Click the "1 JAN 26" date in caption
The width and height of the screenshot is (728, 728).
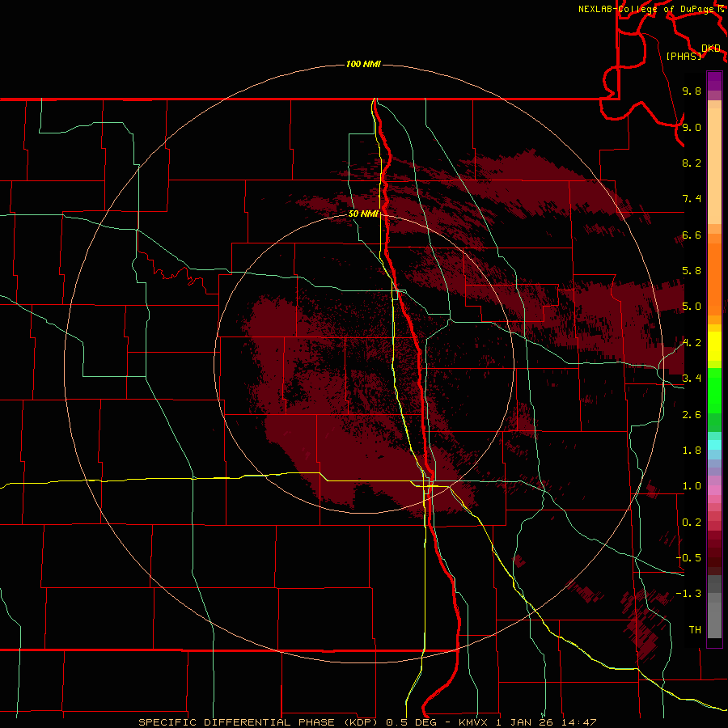(x=527, y=722)
